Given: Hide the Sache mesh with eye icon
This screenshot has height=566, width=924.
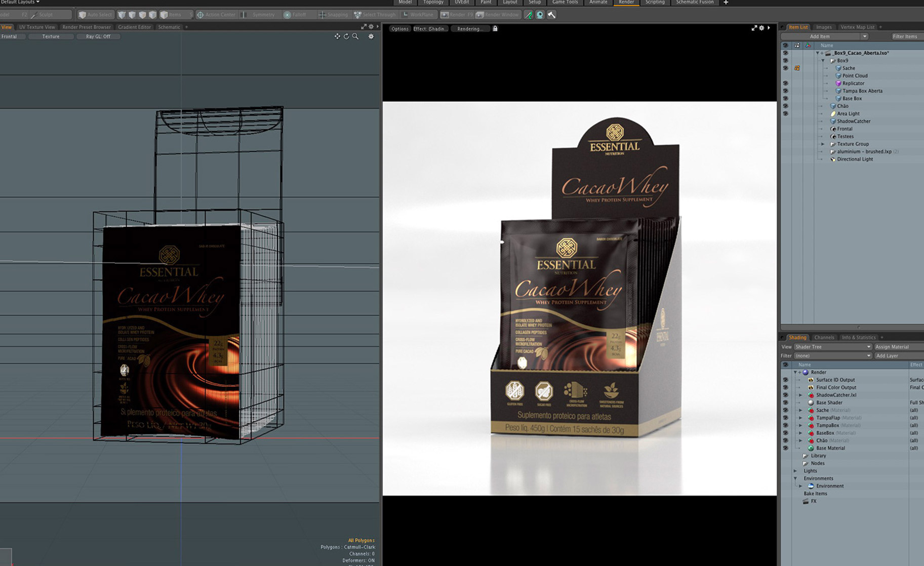Looking at the screenshot, I should 785,68.
